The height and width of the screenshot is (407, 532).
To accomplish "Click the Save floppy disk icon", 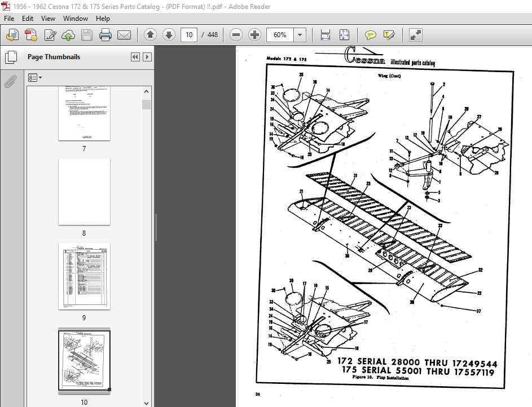I will (x=86, y=35).
